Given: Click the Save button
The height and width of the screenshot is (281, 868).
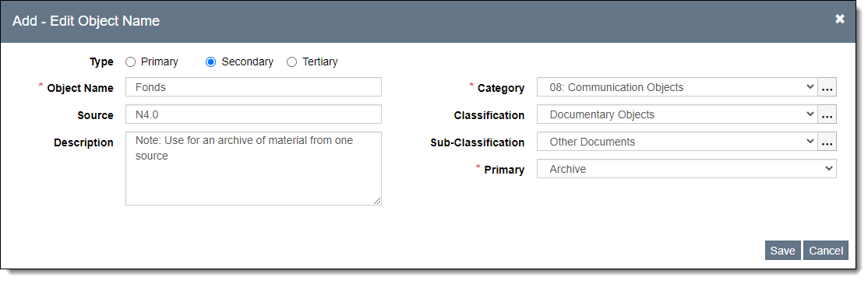Looking at the screenshot, I should pos(783,251).
